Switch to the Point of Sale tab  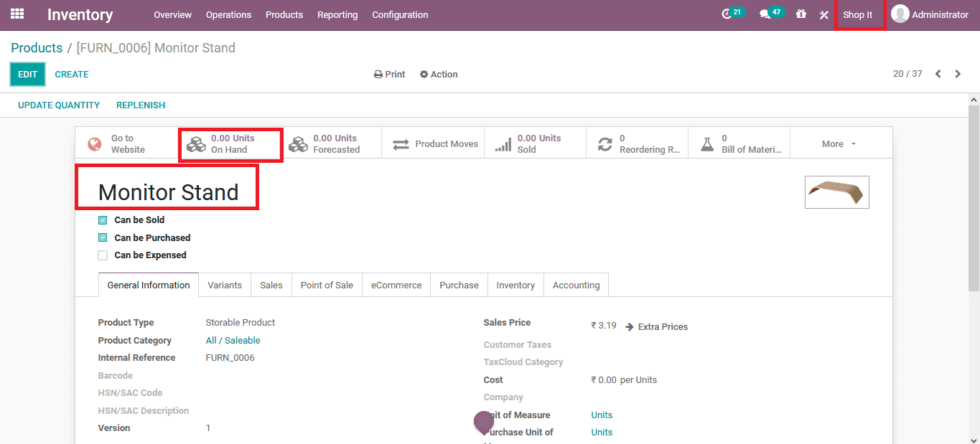[x=327, y=285]
